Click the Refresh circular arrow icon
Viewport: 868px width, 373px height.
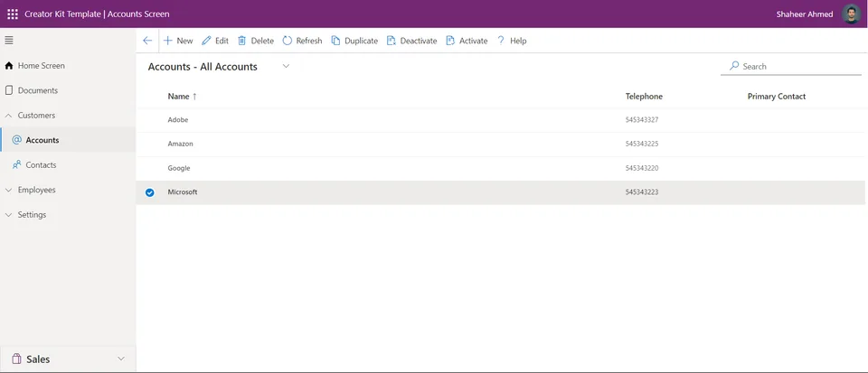pyautogui.click(x=287, y=41)
